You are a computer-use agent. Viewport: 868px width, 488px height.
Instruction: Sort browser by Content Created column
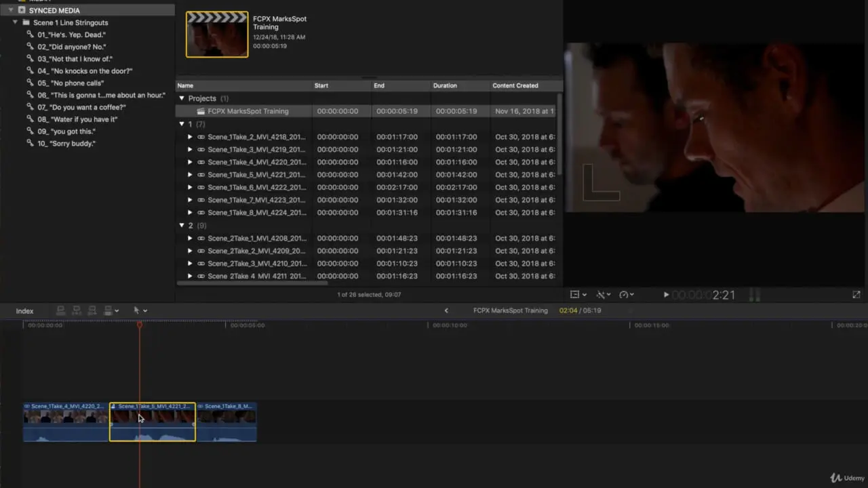click(515, 85)
